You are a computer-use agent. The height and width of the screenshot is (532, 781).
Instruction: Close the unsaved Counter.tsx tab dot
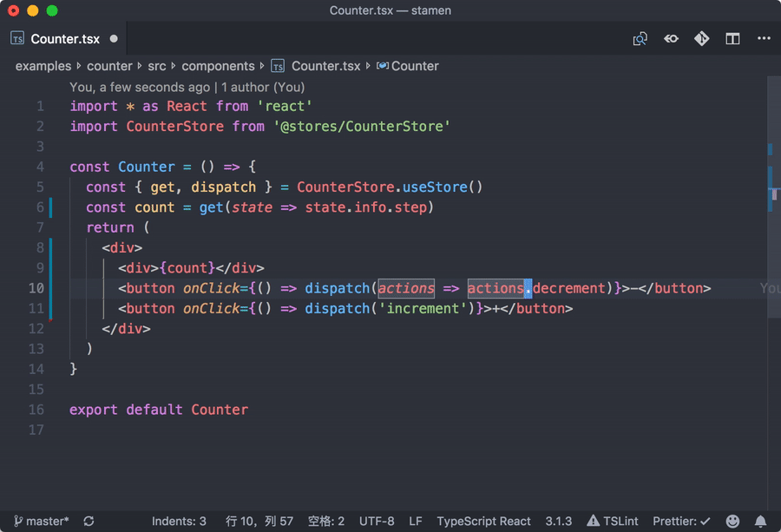pos(114,38)
